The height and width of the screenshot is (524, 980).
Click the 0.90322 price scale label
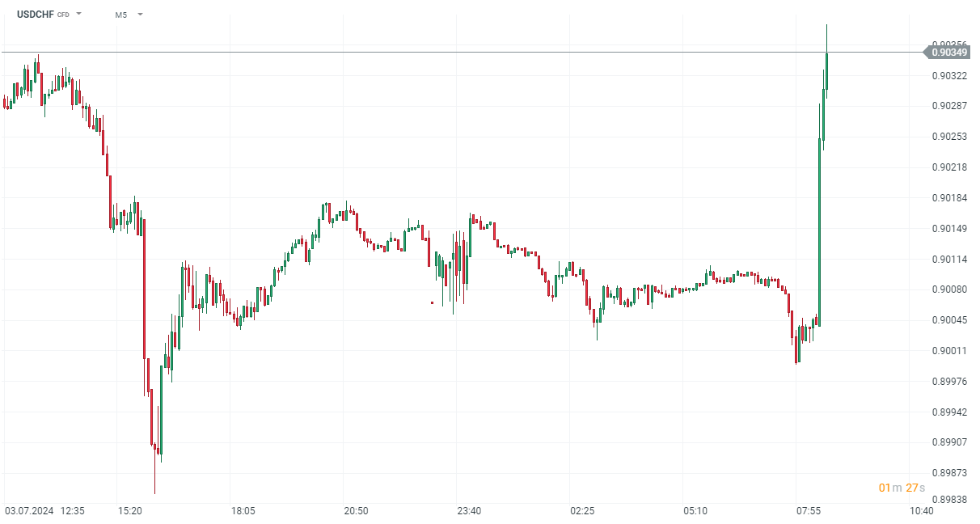(949, 76)
